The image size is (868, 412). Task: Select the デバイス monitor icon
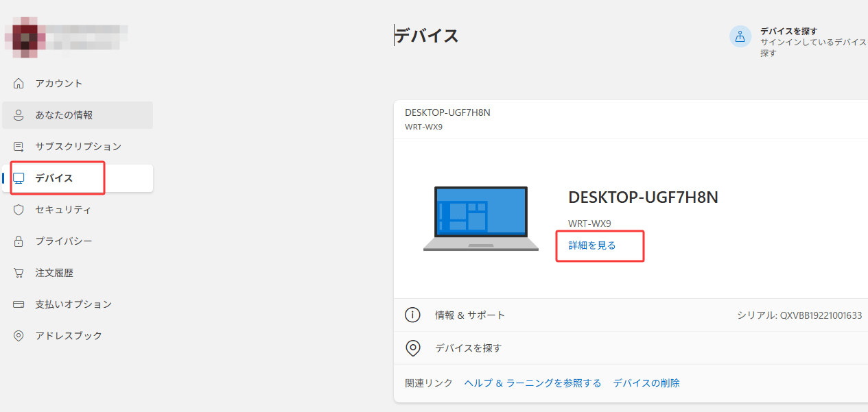19,178
